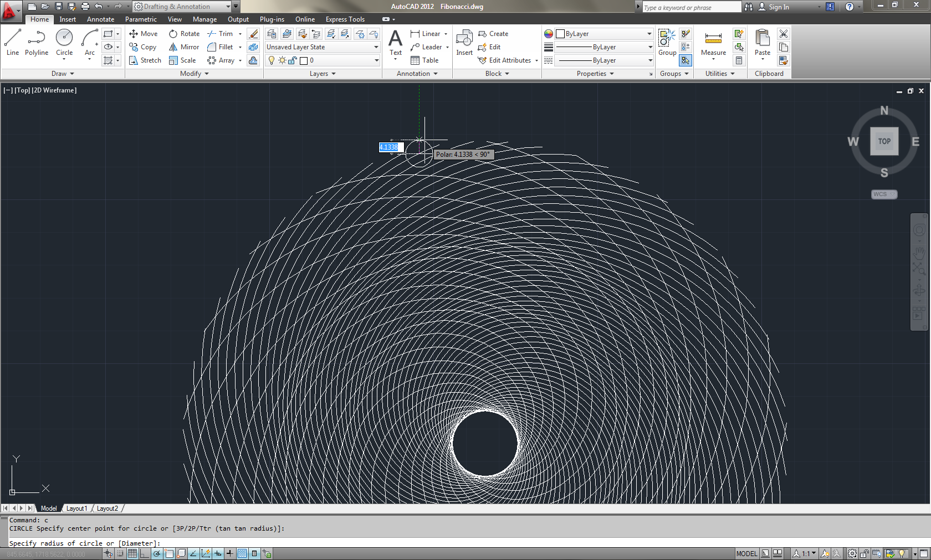Click the Insert block icon
The height and width of the screenshot is (560, 931).
coord(464,43)
